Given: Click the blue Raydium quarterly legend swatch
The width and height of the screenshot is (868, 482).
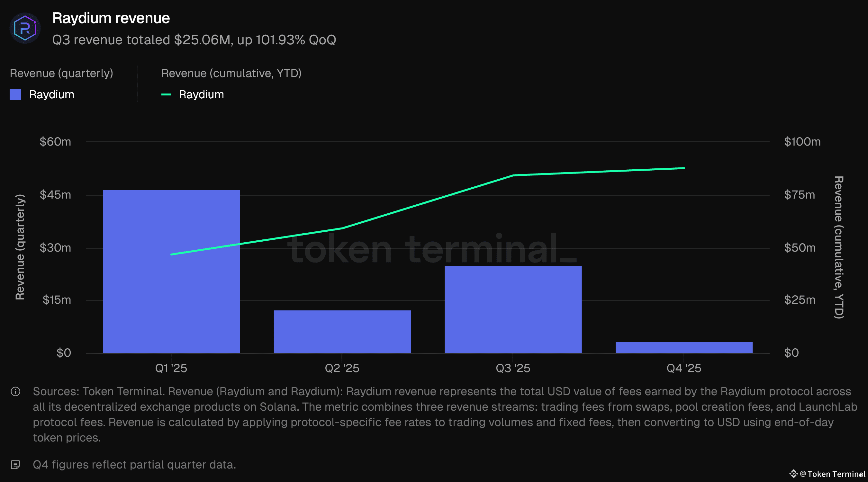Looking at the screenshot, I should (x=15, y=95).
